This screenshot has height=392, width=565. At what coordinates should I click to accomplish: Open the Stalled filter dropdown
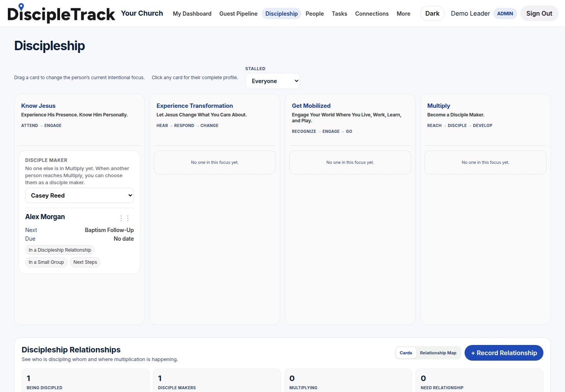[x=273, y=81]
